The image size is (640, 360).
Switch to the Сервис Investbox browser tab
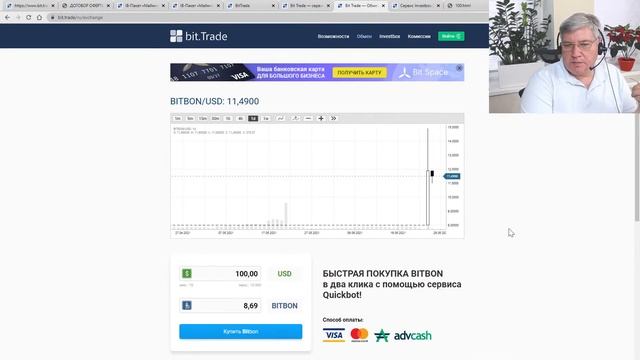pyautogui.click(x=416, y=6)
